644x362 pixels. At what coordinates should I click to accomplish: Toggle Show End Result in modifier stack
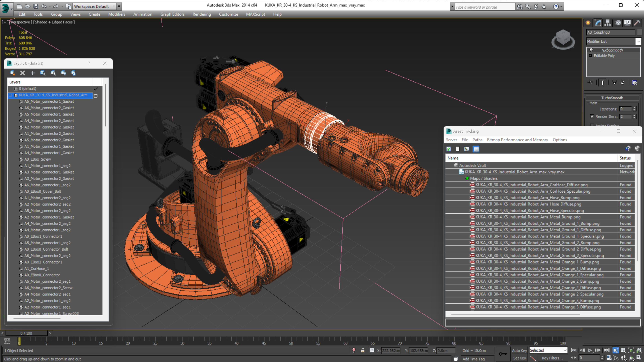602,83
